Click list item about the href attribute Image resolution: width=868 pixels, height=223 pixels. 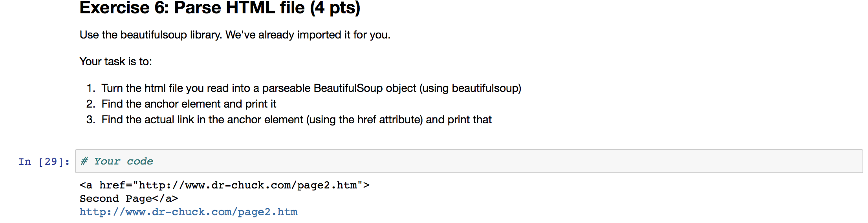click(297, 120)
